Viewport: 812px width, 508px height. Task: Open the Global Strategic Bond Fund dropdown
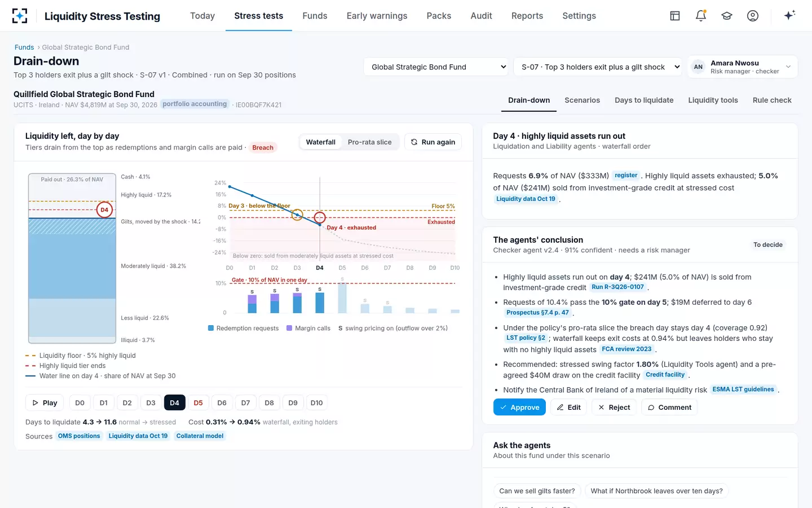436,67
